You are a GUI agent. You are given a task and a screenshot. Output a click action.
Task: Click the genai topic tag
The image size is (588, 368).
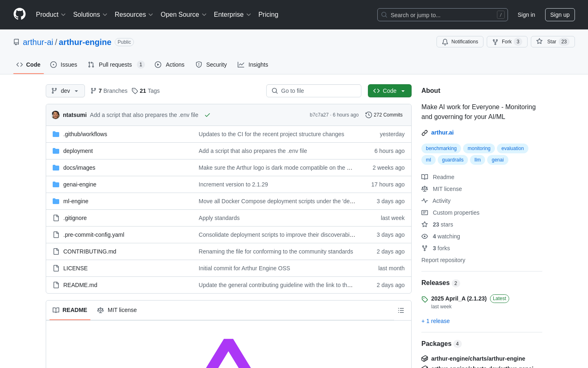[x=497, y=160]
